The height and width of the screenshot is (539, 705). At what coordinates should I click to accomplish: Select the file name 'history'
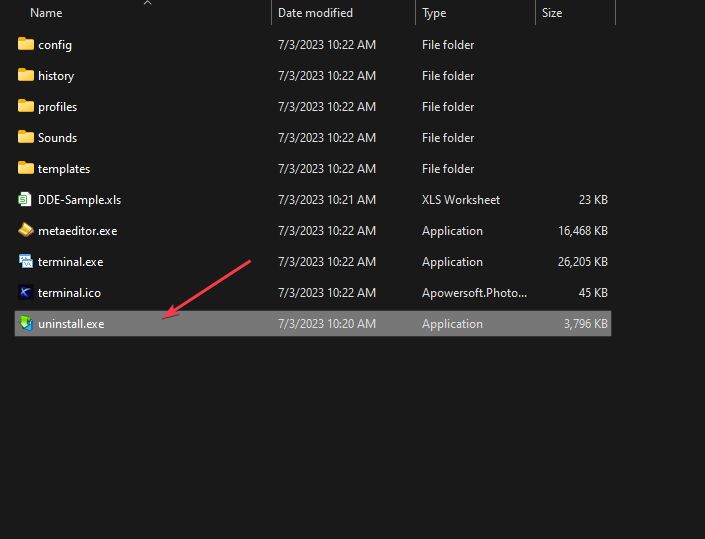(56, 76)
